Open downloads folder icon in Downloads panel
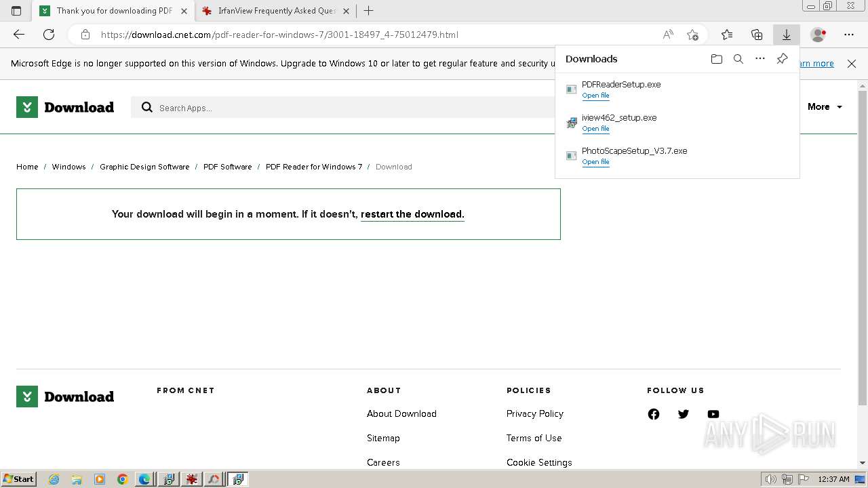The height and width of the screenshot is (488, 868). [x=717, y=59]
